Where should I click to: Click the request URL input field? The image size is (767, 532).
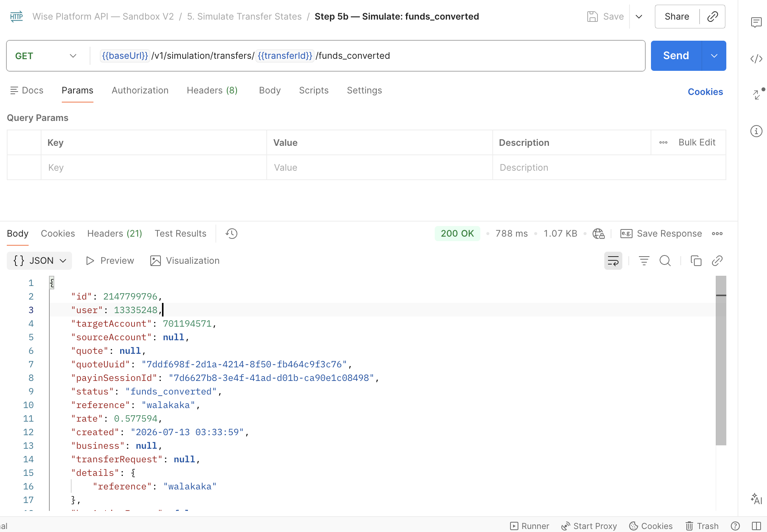click(367, 56)
